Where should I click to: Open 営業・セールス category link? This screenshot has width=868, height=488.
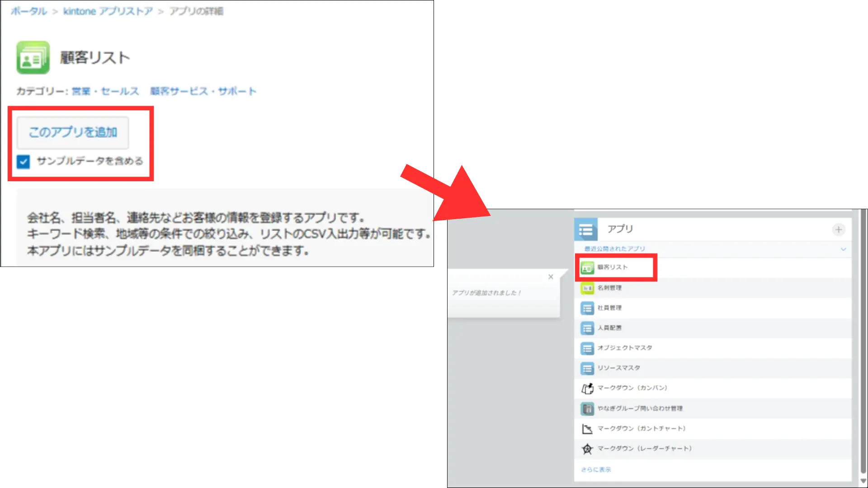[x=105, y=91]
